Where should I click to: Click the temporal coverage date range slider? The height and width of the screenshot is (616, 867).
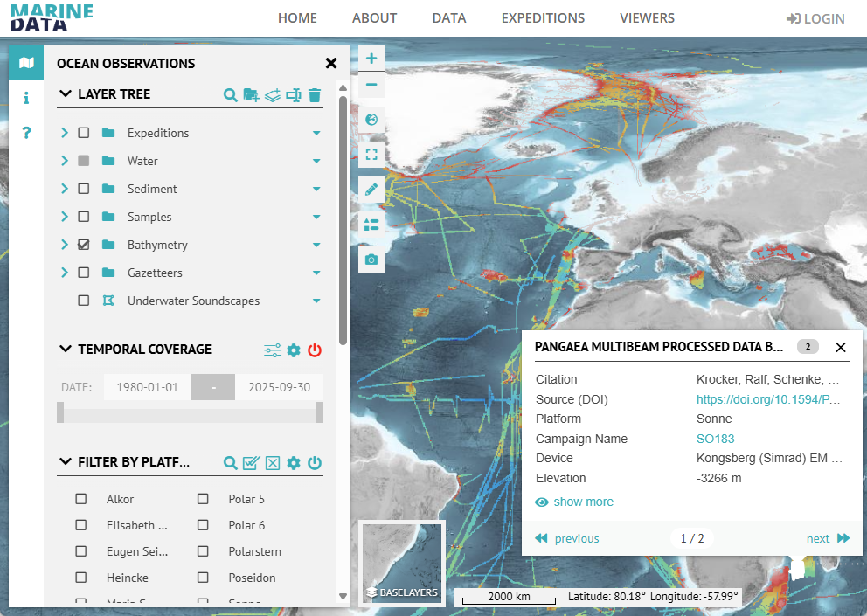point(190,412)
